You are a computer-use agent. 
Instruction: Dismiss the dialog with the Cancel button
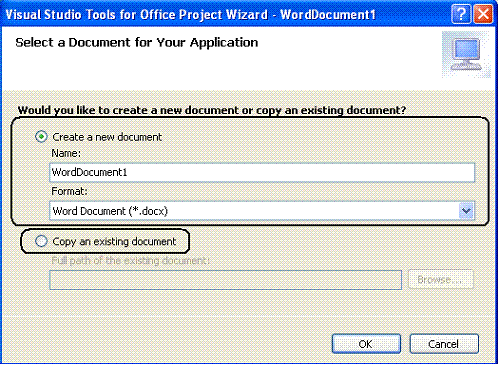pos(444,344)
